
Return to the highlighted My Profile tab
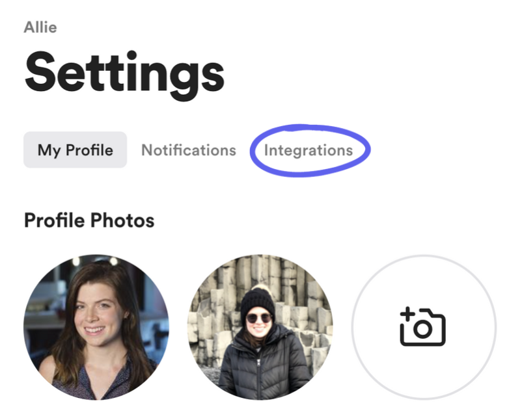coord(75,150)
